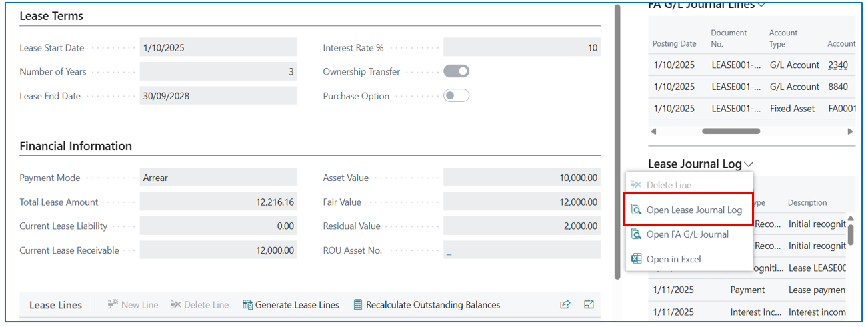Expand the Lease Journal Log dropdown chevron

(x=749, y=164)
